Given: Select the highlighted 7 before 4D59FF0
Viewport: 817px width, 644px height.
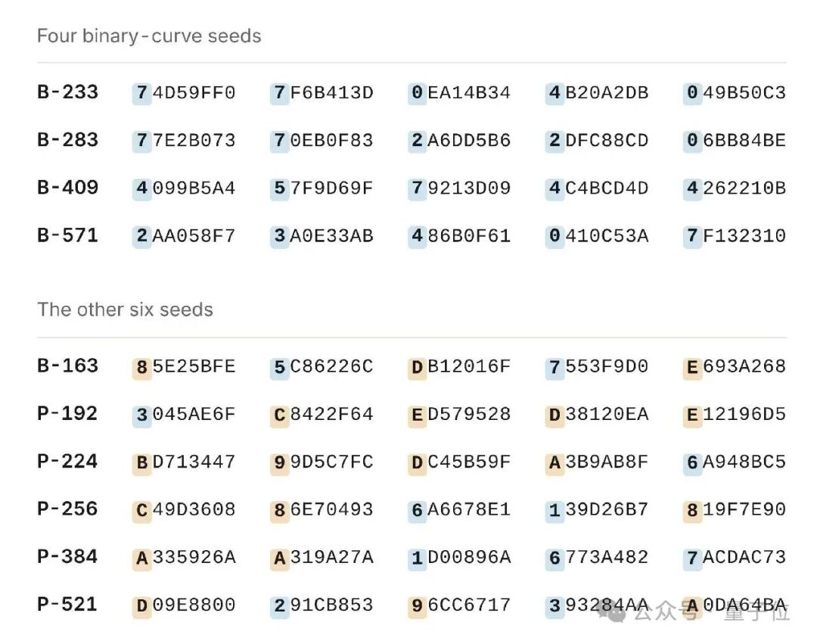Looking at the screenshot, I should [141, 93].
